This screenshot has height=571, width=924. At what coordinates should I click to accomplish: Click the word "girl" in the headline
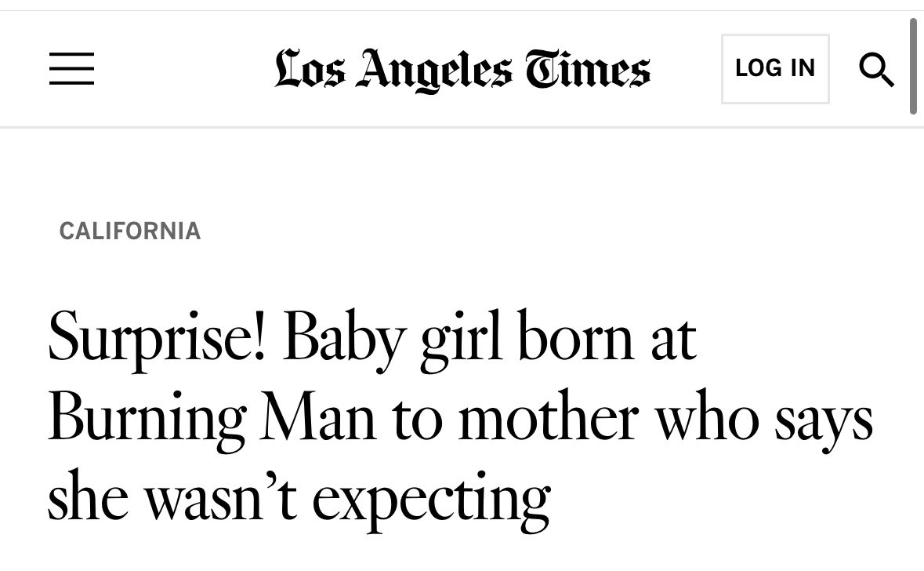(x=461, y=340)
